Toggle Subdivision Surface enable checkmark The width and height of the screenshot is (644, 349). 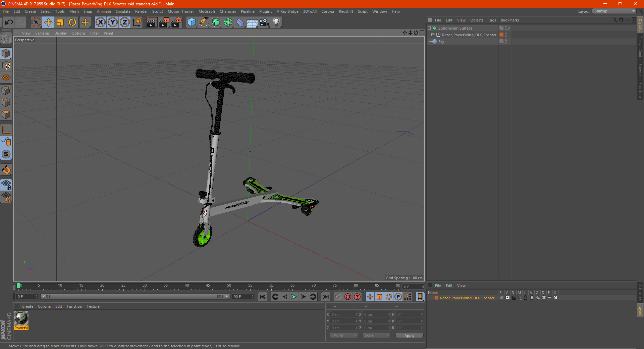tap(509, 28)
